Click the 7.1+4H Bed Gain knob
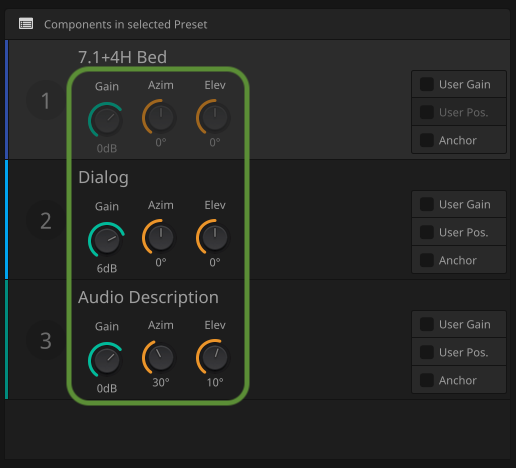Screen dimensions: 516x468 tap(107, 120)
